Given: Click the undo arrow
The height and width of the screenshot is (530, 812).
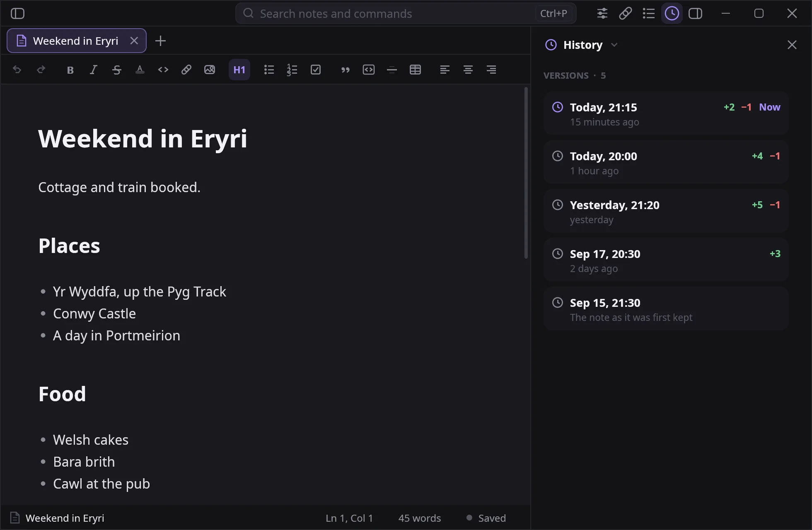Looking at the screenshot, I should (x=17, y=70).
